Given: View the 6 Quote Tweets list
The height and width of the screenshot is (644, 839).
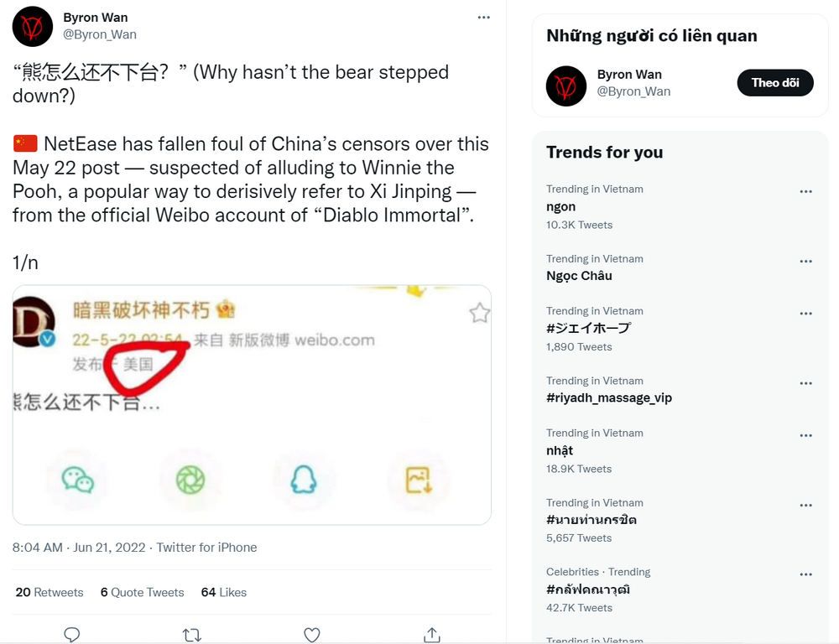Looking at the screenshot, I should (x=142, y=592).
